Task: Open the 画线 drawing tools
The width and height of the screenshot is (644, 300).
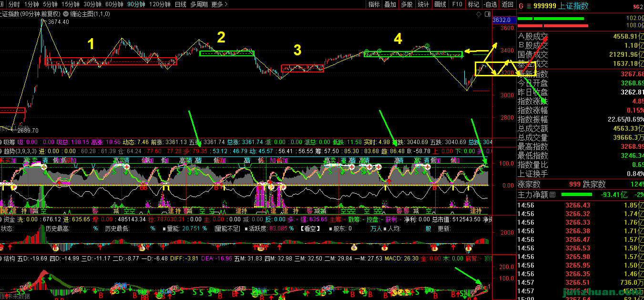Action: 440,4
